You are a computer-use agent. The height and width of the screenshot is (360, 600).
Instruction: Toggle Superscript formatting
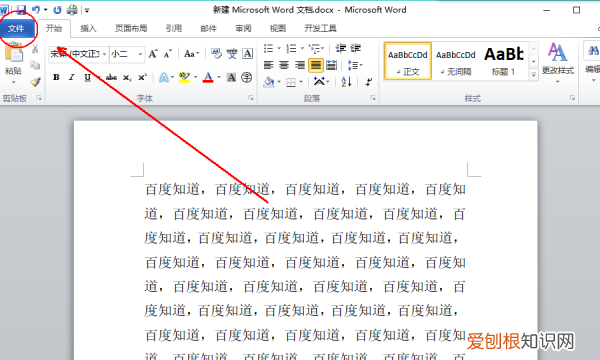(142, 77)
